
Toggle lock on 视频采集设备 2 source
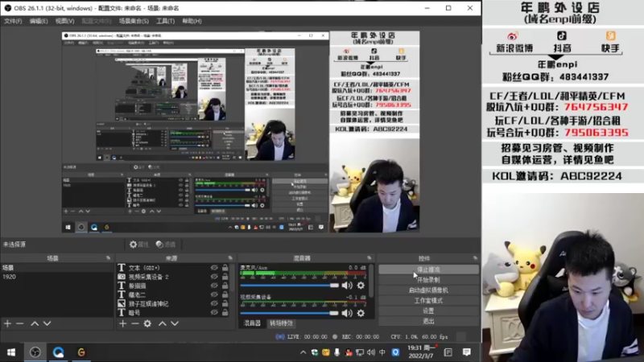click(x=225, y=277)
